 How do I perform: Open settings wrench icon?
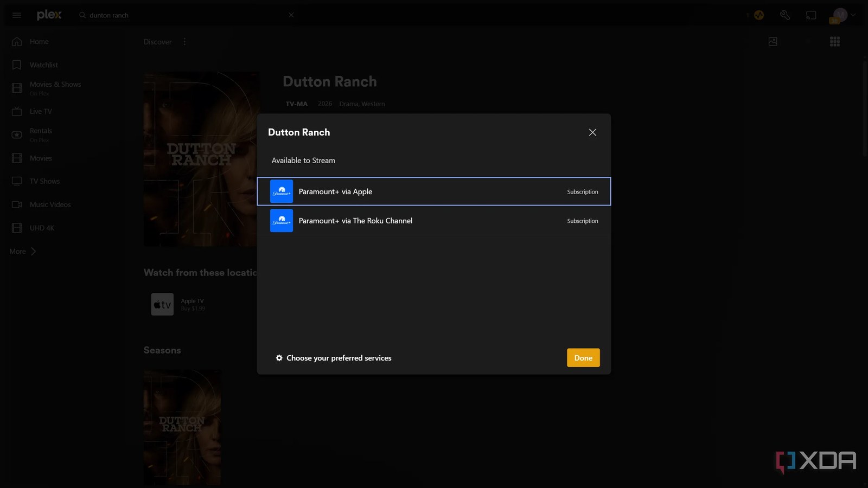click(785, 15)
